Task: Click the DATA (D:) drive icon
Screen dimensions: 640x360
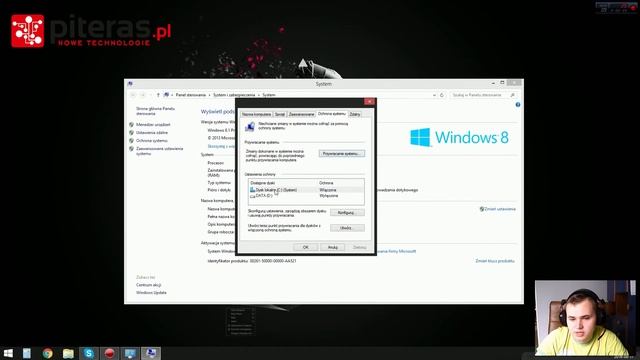Action: point(252,196)
